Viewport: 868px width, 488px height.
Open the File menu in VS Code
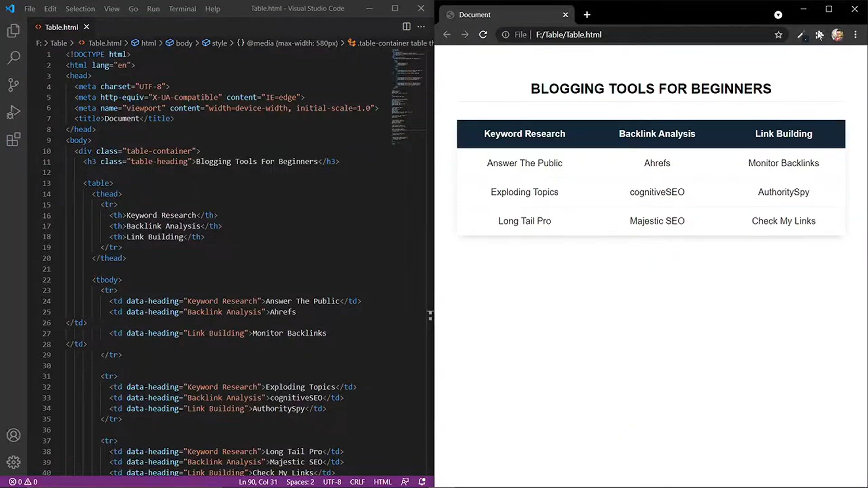[30, 9]
